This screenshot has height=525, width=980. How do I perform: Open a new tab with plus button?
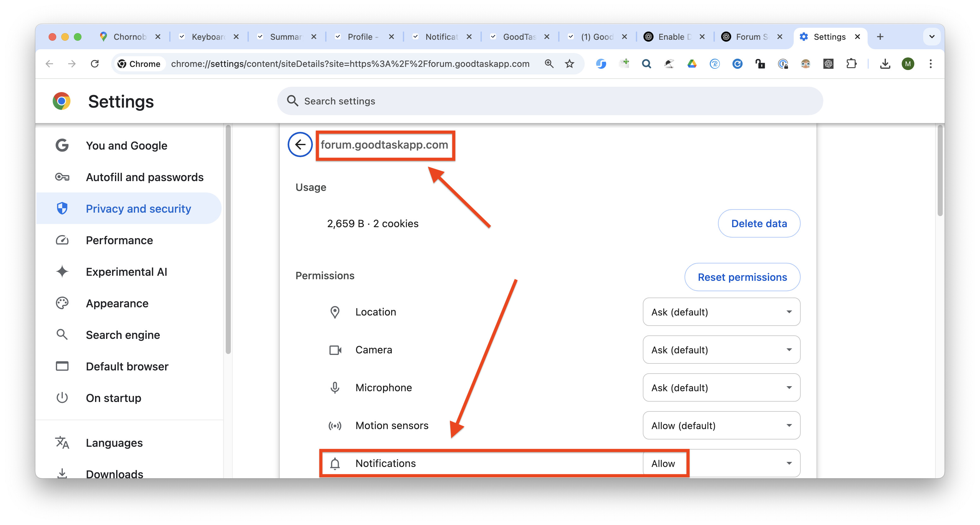coord(880,37)
